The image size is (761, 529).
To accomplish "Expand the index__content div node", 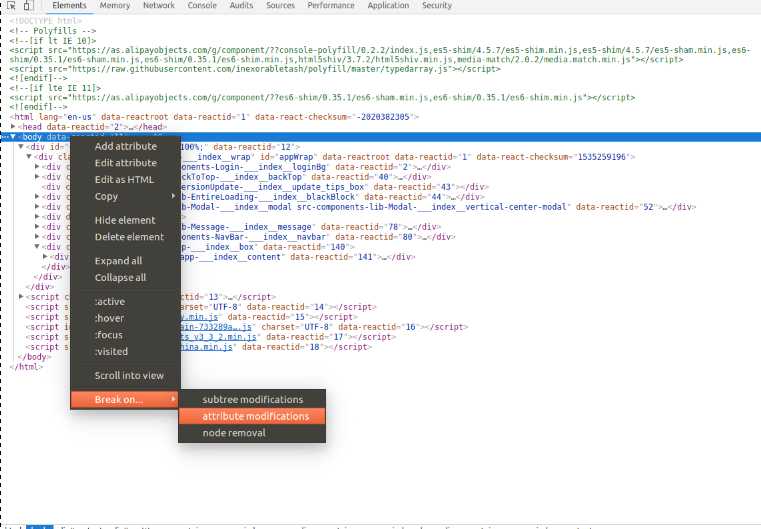I will [45, 256].
